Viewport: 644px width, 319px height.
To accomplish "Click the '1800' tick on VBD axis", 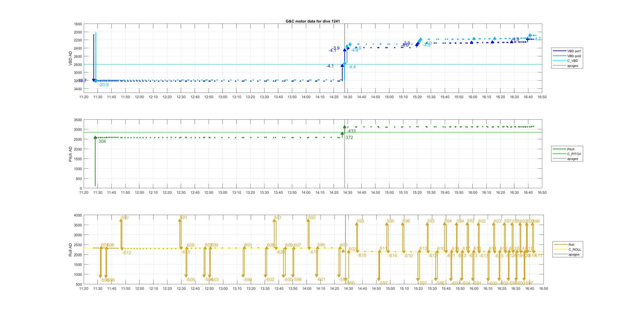I will (x=78, y=24).
